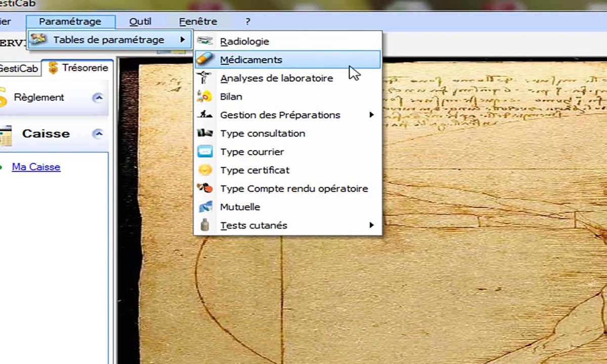Click the Gestion des Préparations icon
607x364 pixels.
coord(205,115)
